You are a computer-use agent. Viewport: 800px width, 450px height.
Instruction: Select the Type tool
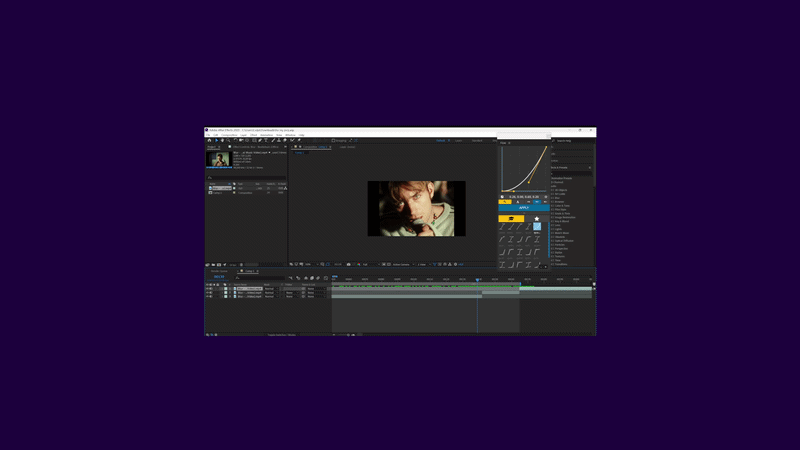(266, 140)
